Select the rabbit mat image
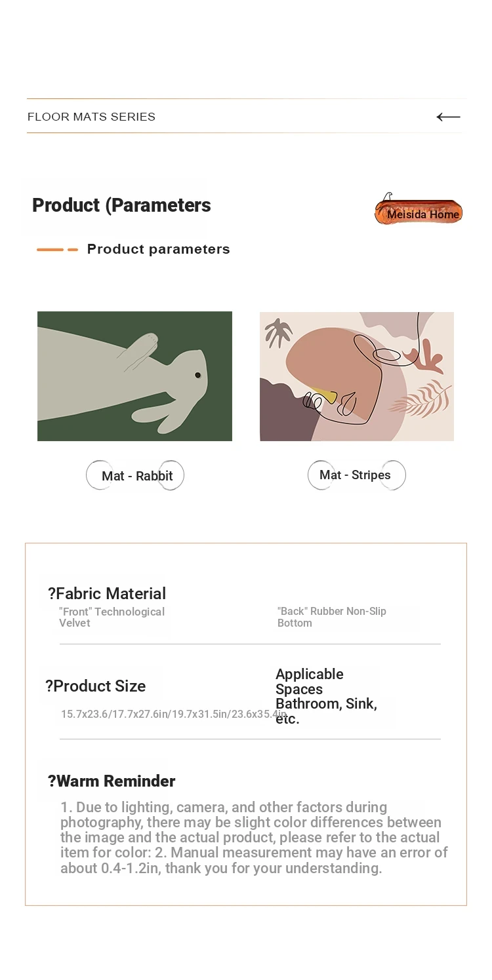This screenshot has height=980, width=492. point(134,376)
